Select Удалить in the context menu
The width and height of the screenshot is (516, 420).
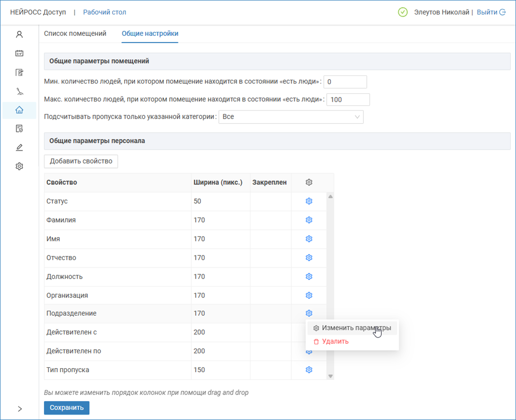coord(335,342)
